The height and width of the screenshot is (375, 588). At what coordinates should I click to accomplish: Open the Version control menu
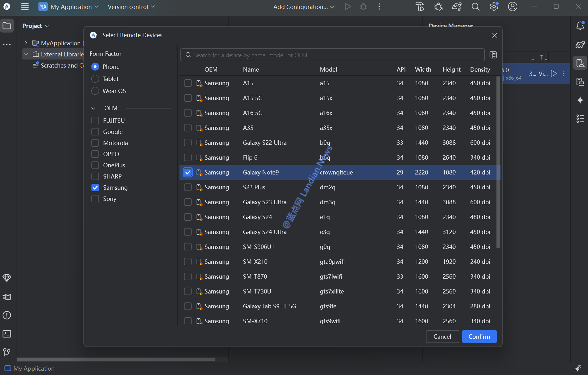131,7
